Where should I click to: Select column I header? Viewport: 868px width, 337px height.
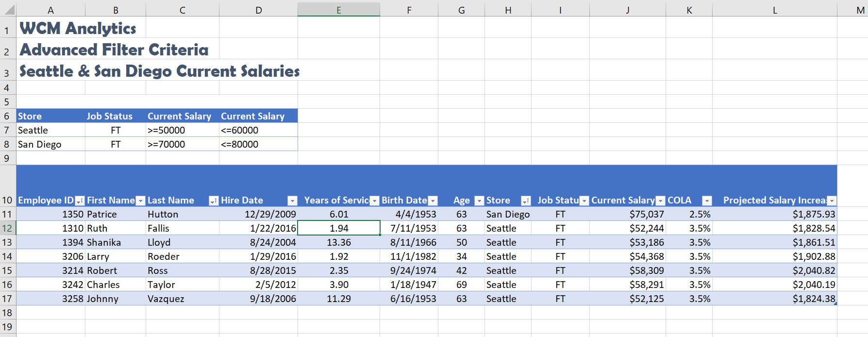(560, 10)
